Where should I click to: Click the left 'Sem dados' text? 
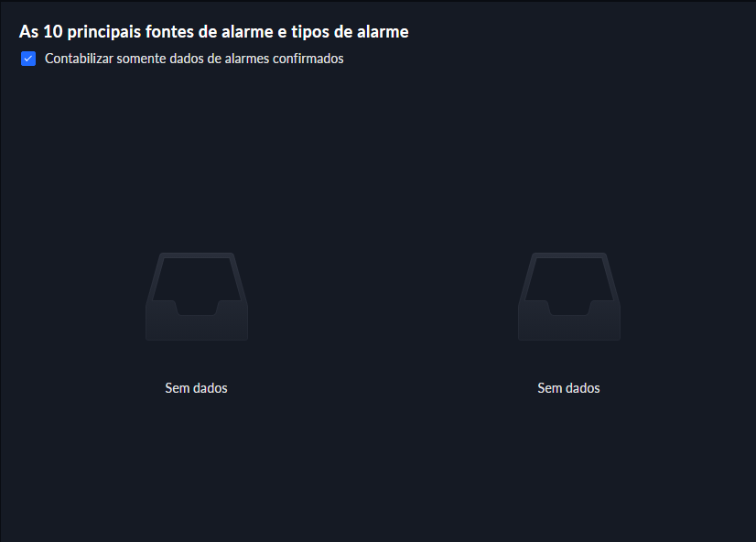196,388
